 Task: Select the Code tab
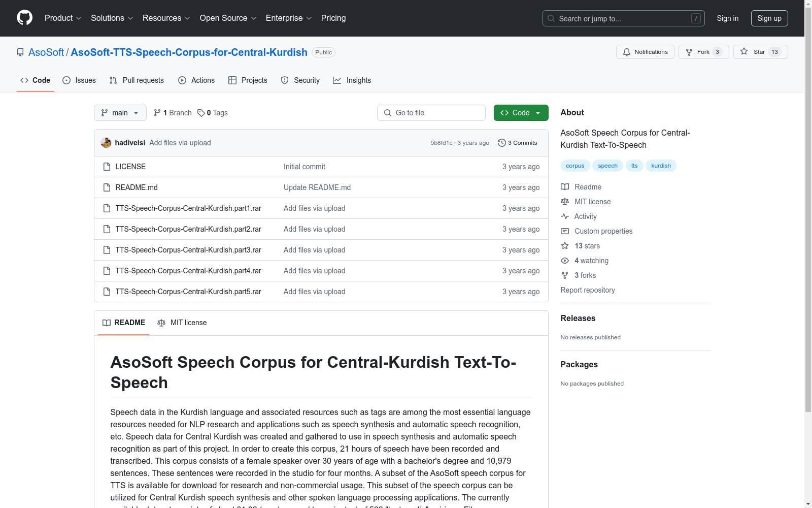[36, 80]
